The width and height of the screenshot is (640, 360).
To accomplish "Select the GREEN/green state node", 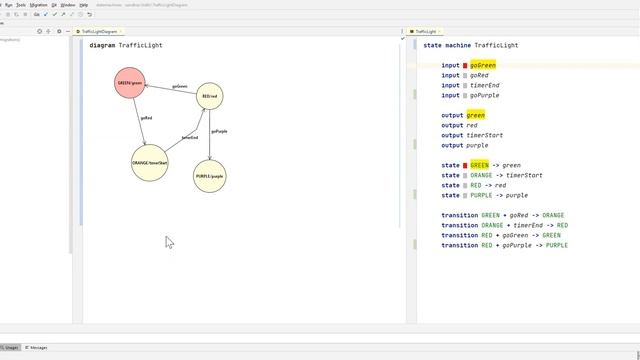I will (130, 83).
